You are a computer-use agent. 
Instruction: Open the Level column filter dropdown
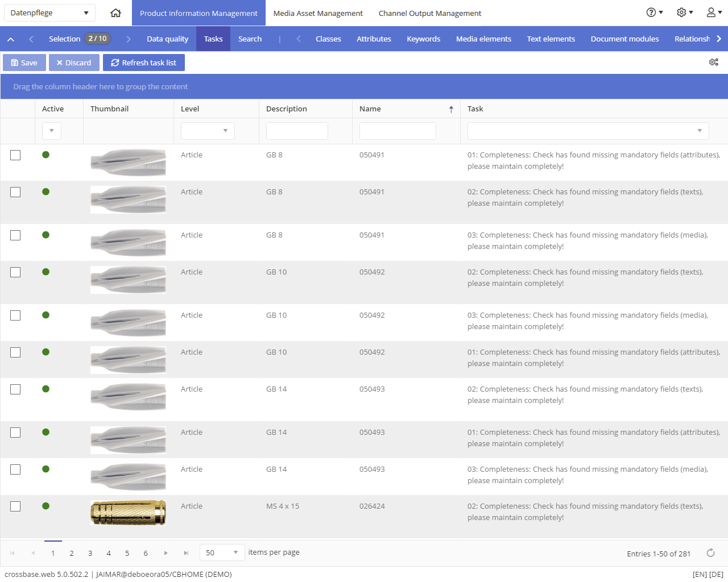pos(208,131)
